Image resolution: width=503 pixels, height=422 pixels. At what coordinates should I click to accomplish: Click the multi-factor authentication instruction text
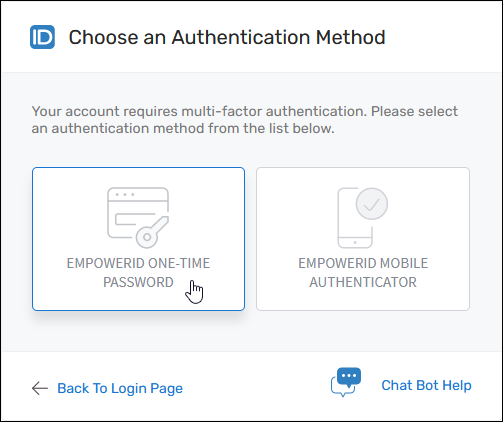[x=245, y=120]
